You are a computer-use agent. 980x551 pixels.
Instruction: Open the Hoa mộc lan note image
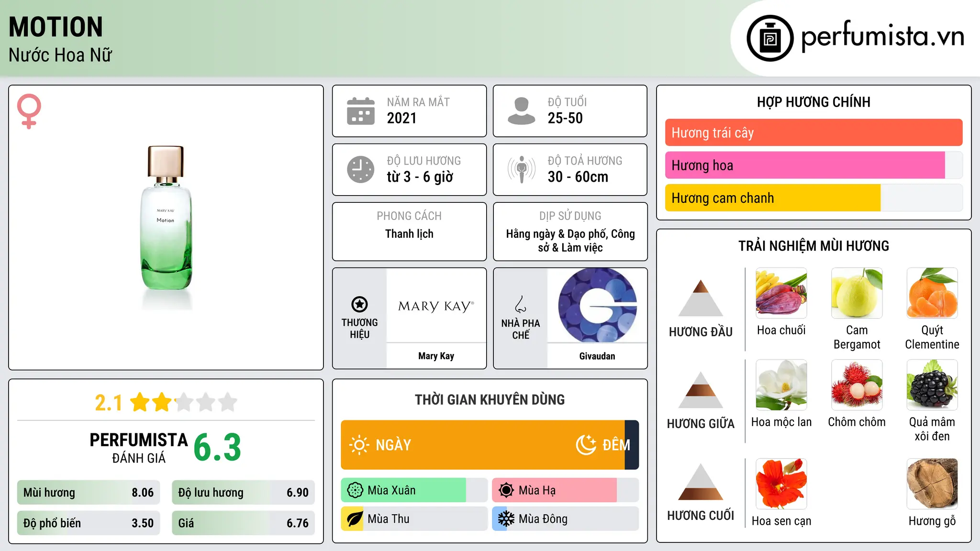pos(781,385)
